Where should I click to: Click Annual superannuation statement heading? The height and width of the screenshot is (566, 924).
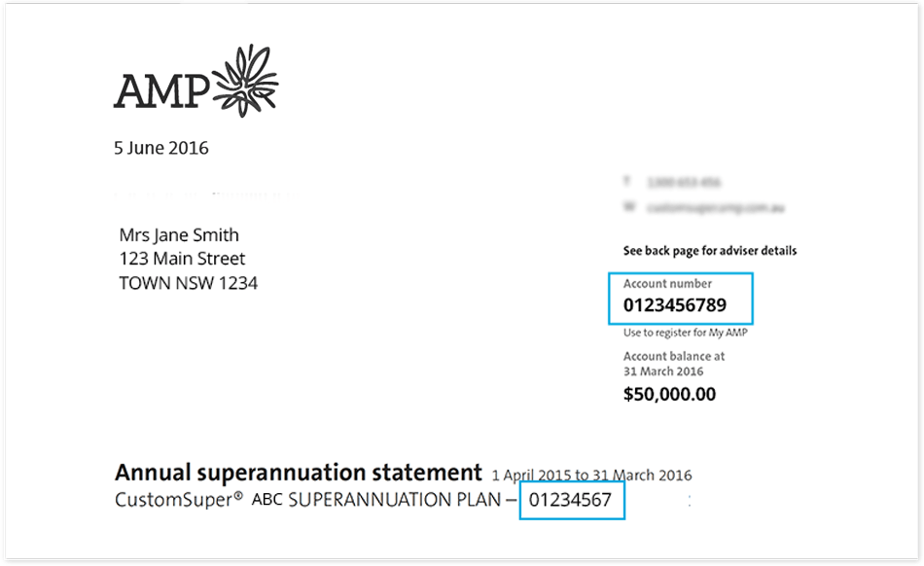[x=299, y=473]
